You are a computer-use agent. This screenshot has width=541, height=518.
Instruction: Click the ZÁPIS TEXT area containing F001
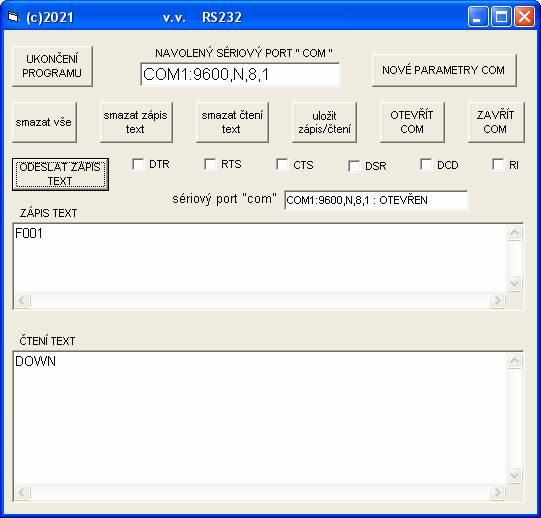[259, 258]
